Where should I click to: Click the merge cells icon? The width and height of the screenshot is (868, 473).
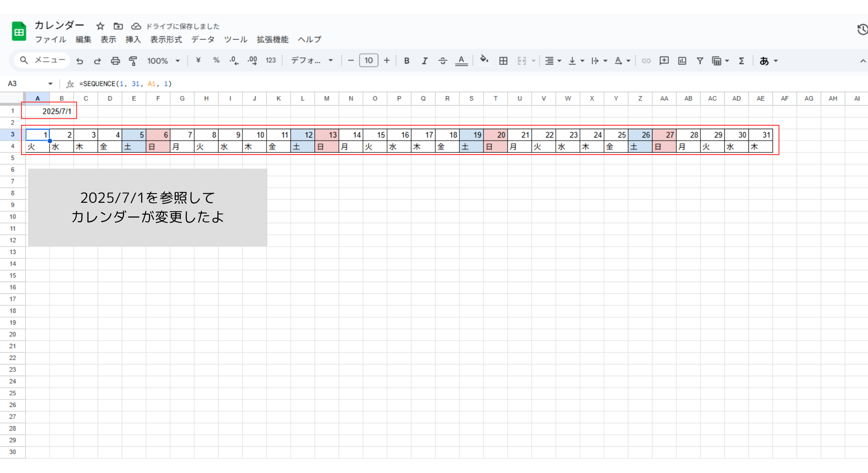(522, 61)
